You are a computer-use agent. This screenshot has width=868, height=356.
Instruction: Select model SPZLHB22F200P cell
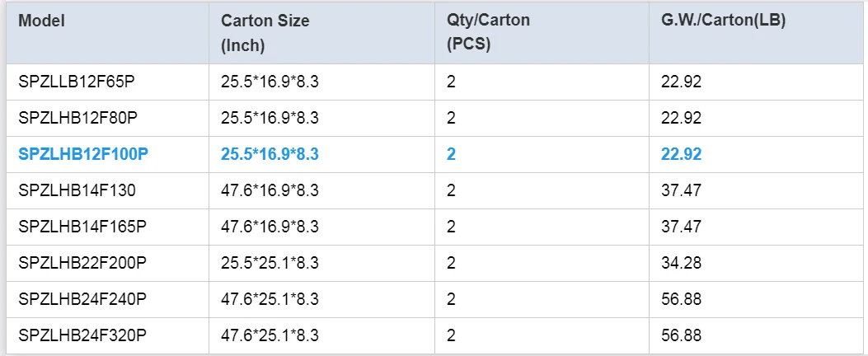pos(82,263)
